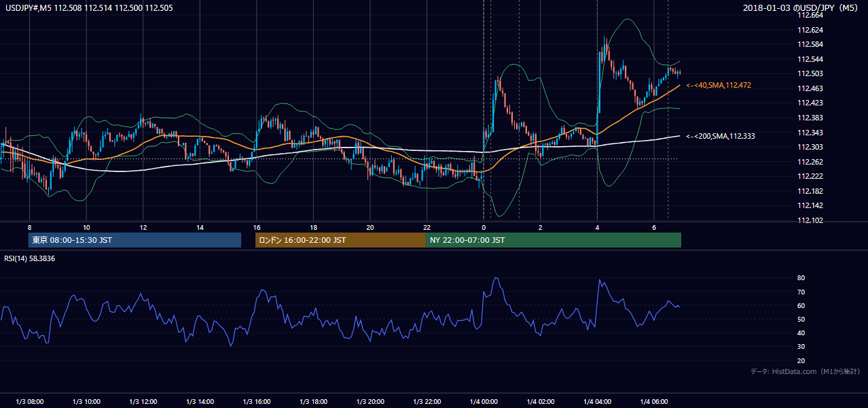Viewport: 868px width, 408px height.
Task: Click the RSI axis value 40
Action: coord(801,333)
